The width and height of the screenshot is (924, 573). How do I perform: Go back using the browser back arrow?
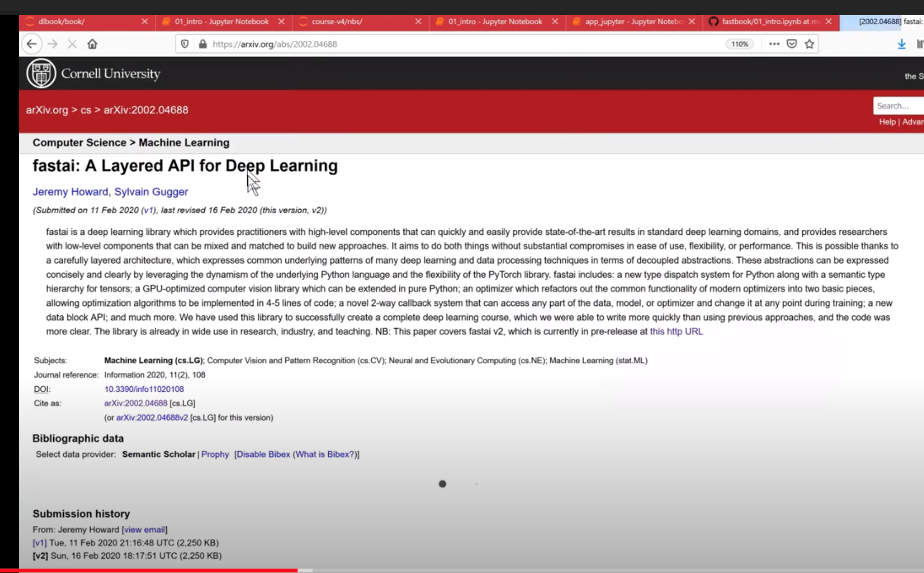31,44
